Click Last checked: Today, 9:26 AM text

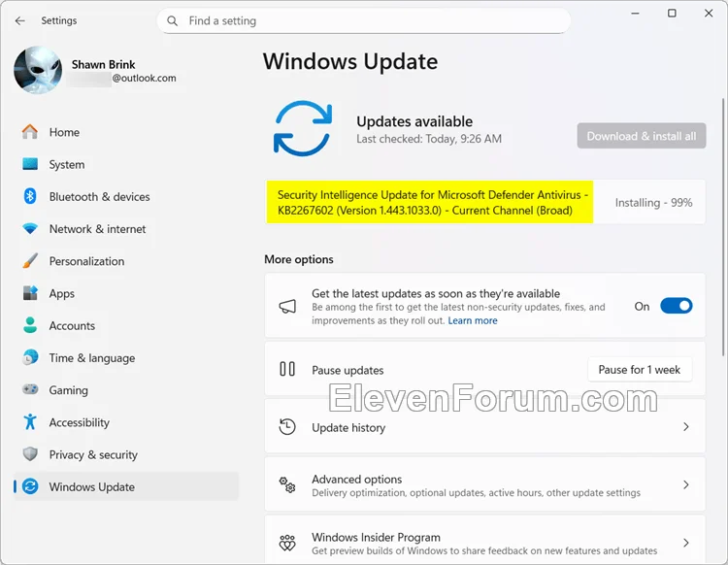(429, 139)
